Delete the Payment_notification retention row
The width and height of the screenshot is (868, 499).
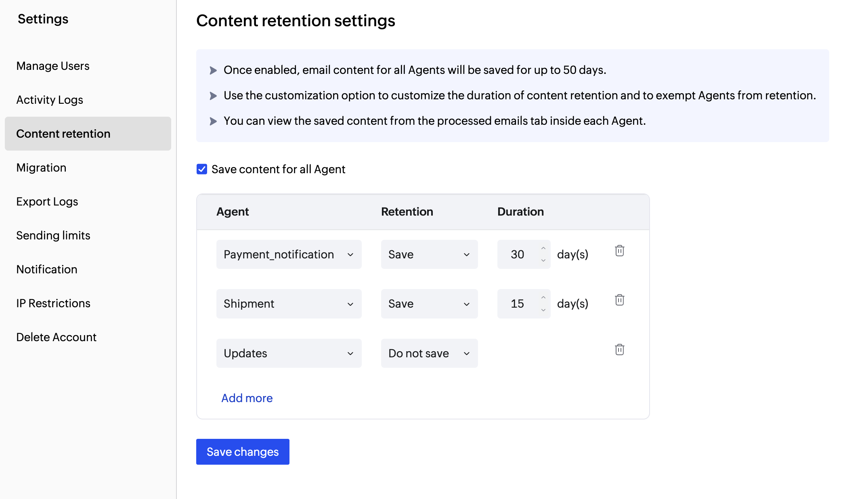[x=620, y=251]
